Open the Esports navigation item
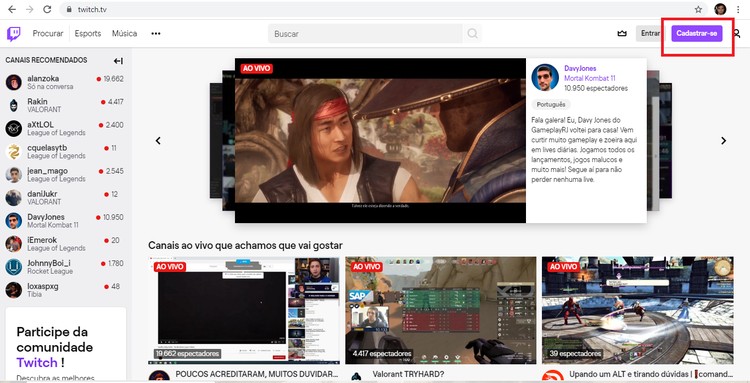 pyautogui.click(x=88, y=33)
